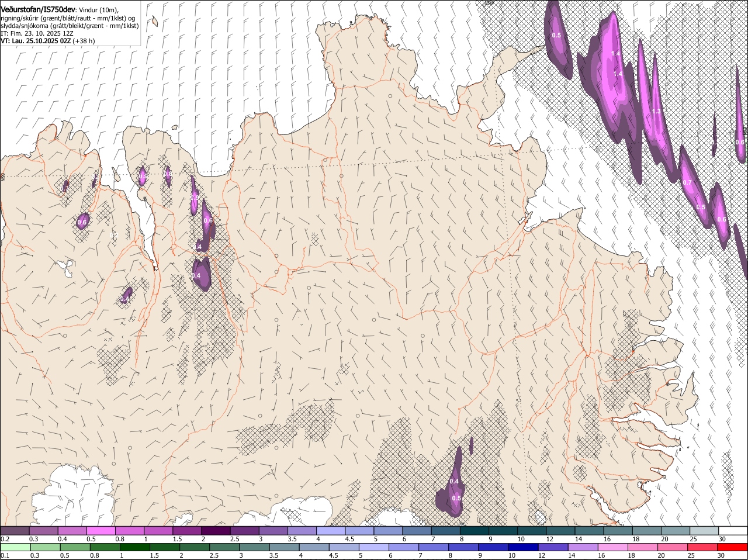Select the 'VT: Lau. 25.10.2025 02Z (+38 h)' line

pyautogui.click(x=48, y=41)
